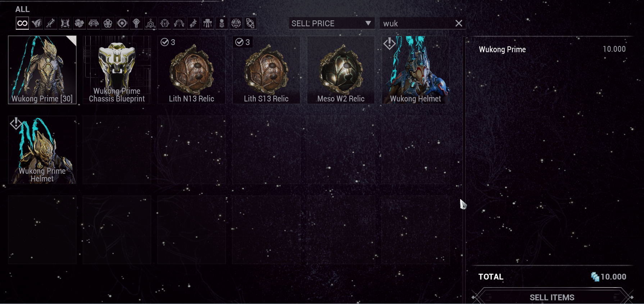Toggle selection of Lith S13 Relic

tap(266, 70)
